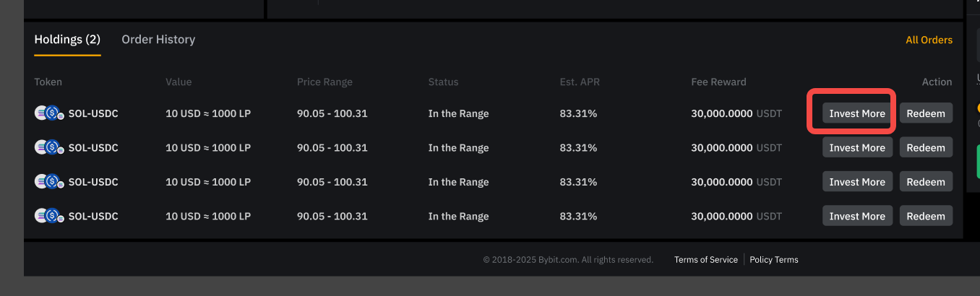Viewport: 980px width, 296px height.
Task: Open the Terms of Service link
Action: pos(706,260)
